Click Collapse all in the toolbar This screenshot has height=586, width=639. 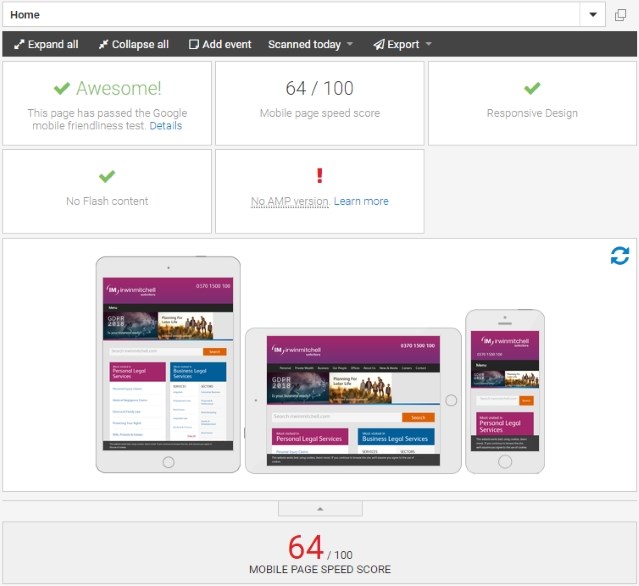[134, 44]
